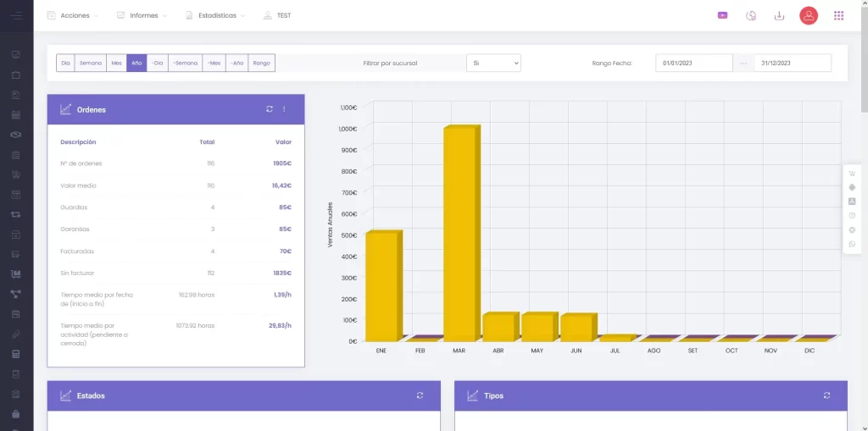
Task: Open the Filtrar por sucursal select box
Action: pyautogui.click(x=493, y=64)
